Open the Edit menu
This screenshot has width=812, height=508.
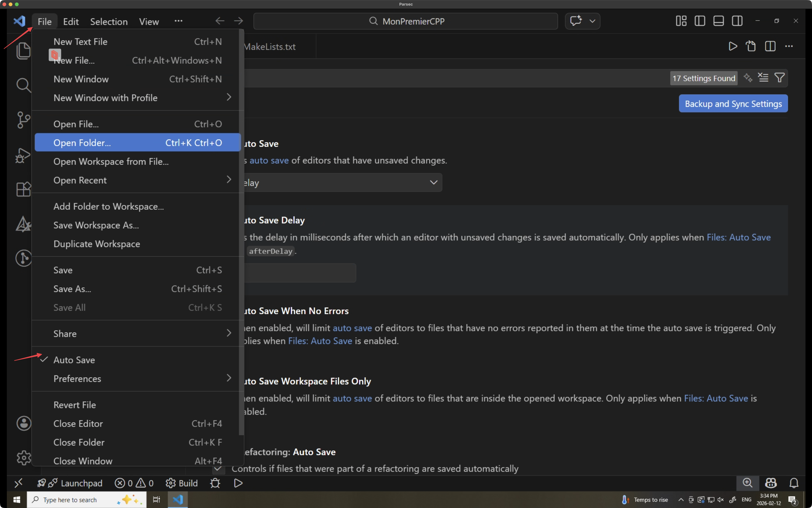coord(71,21)
